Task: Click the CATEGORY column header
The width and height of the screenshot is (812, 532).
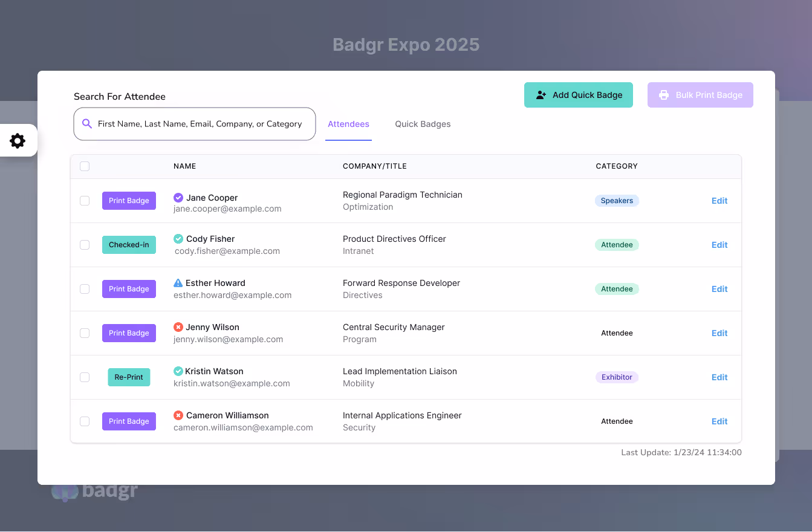Action: [617, 166]
